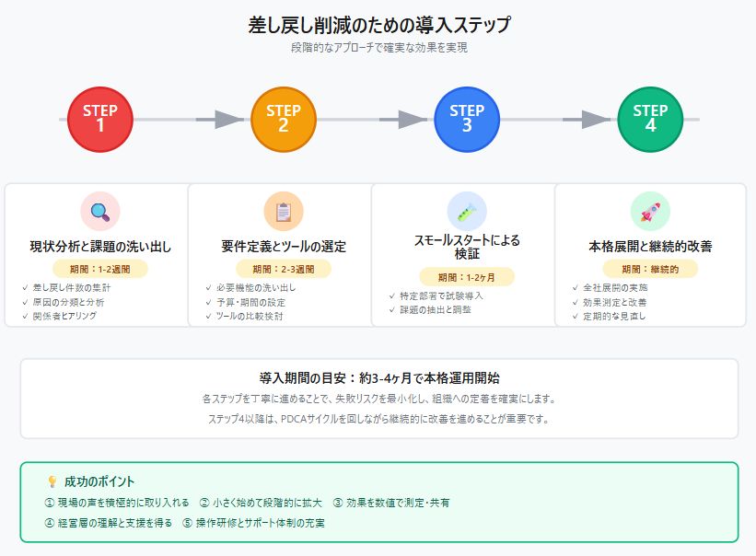
Task: Click the 現状分析と課題の洗い出し heading
Action: (x=100, y=247)
